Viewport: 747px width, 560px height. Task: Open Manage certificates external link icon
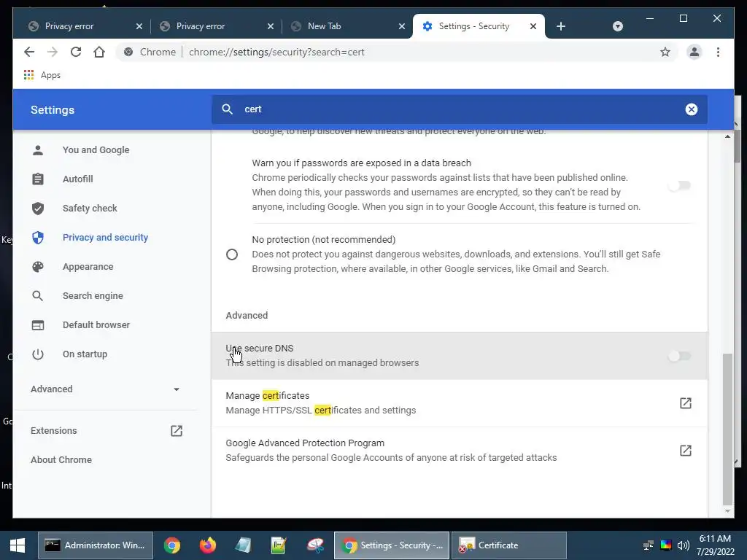coord(686,402)
